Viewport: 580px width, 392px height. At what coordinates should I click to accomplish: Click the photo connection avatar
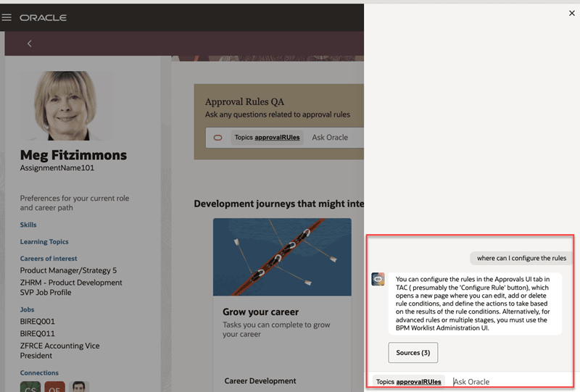pos(79,387)
